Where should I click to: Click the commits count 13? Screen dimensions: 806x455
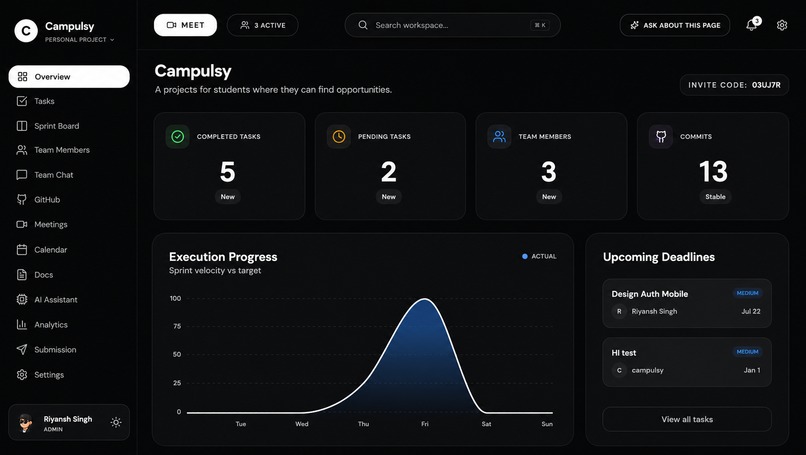point(713,172)
